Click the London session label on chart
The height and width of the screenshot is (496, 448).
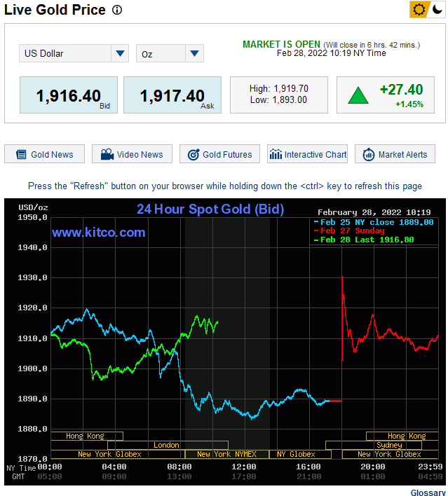(x=167, y=445)
